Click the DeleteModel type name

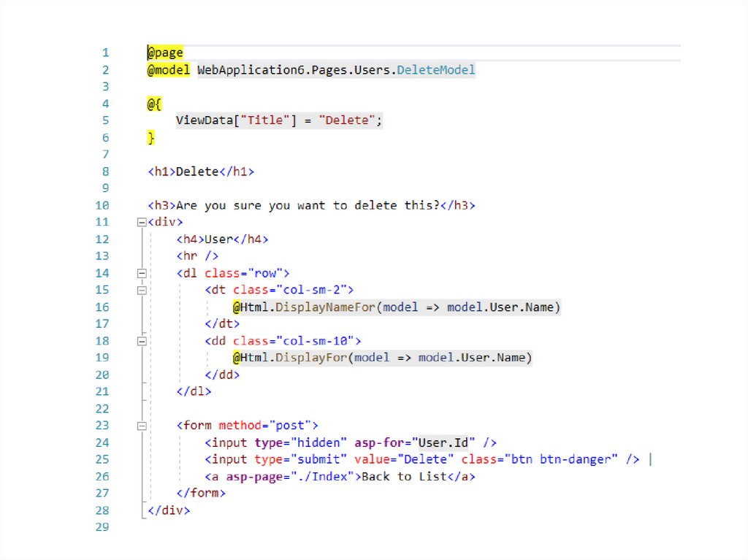pos(436,70)
